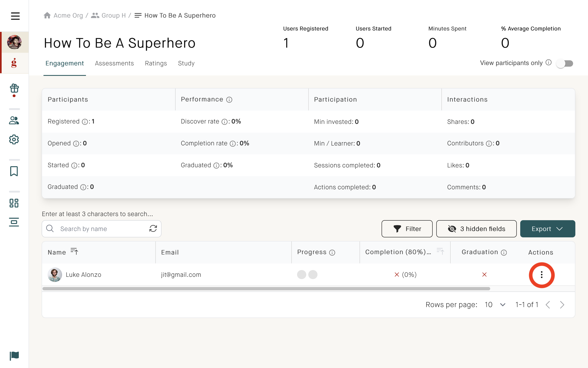Click the flag icon at sidebar bottom
588x368 pixels.
[14, 356]
